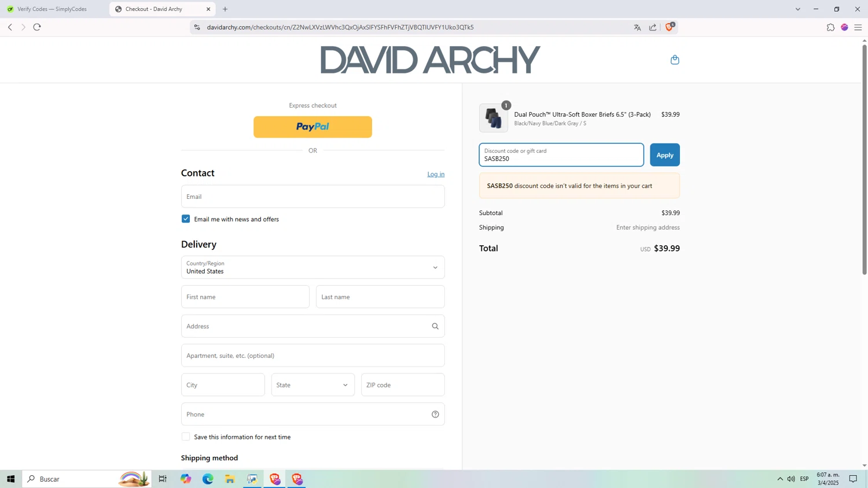The width and height of the screenshot is (868, 488).
Task: Open the notifications center icon
Action: pyautogui.click(x=853, y=479)
